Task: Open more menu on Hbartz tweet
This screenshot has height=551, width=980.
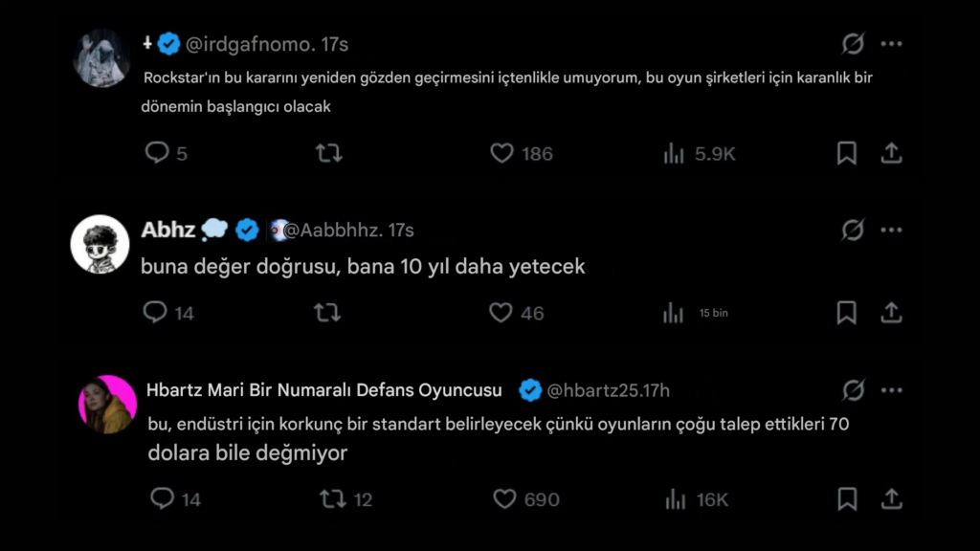Action: [x=891, y=389]
